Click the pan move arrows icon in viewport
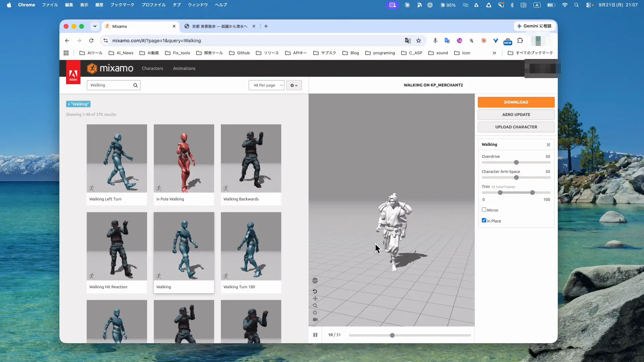The width and height of the screenshot is (644, 362). pos(315,298)
